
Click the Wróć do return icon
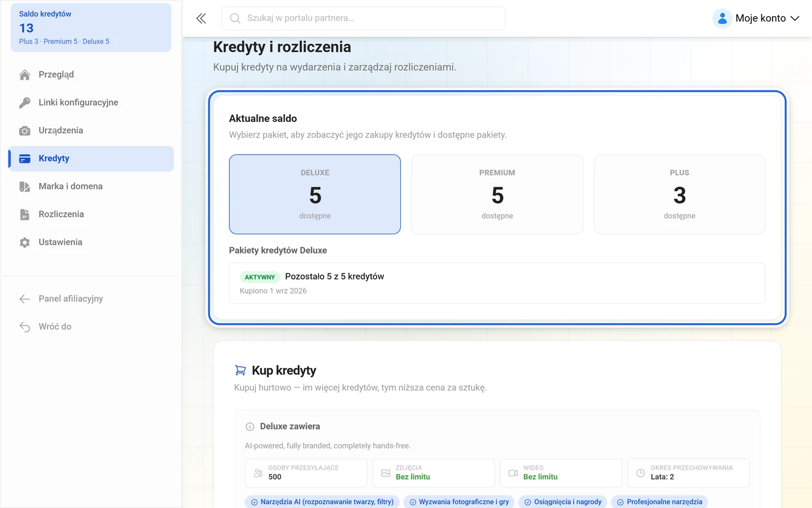pos(25,327)
